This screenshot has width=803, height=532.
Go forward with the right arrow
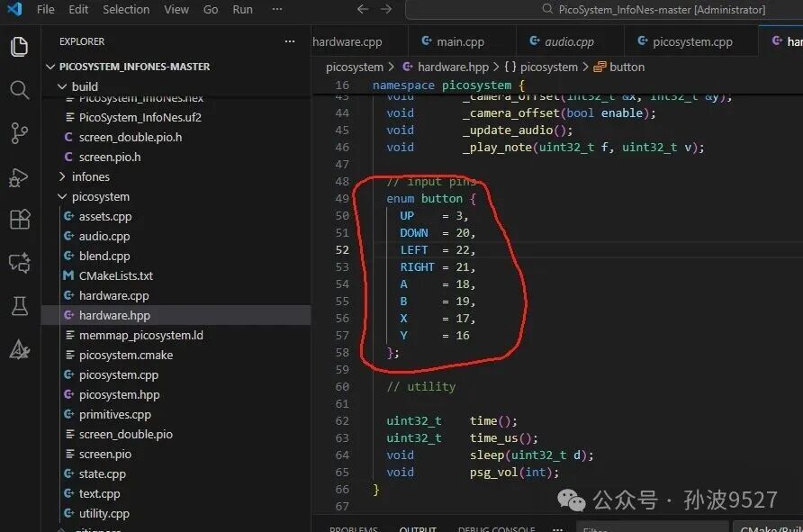386,9
